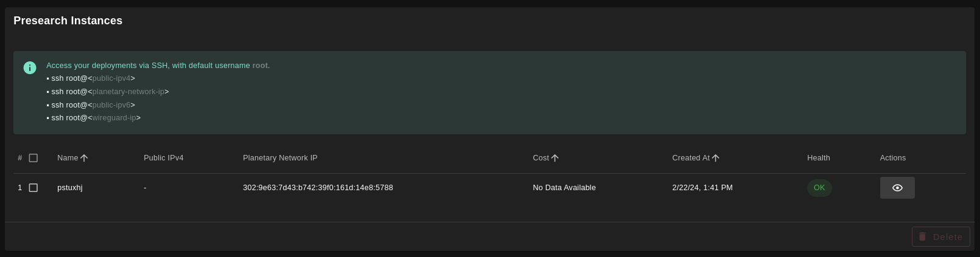The image size is (980, 257).
Task: Click the info icon in the SSH alert
Action: [30, 67]
